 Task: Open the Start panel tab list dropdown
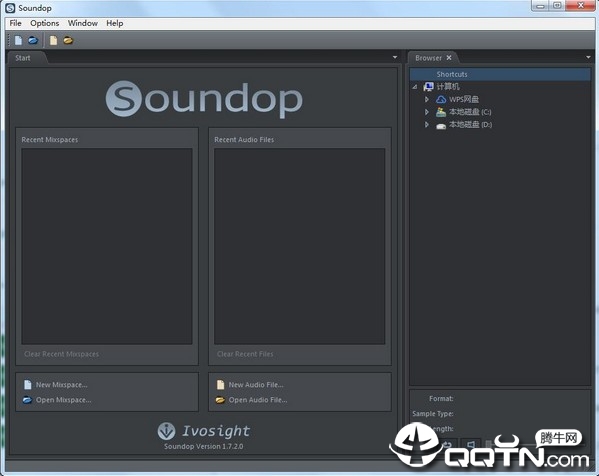point(395,57)
